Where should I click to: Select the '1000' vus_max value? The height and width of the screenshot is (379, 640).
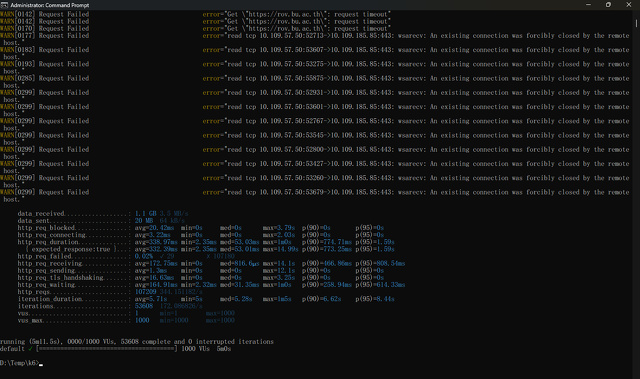coord(142,320)
